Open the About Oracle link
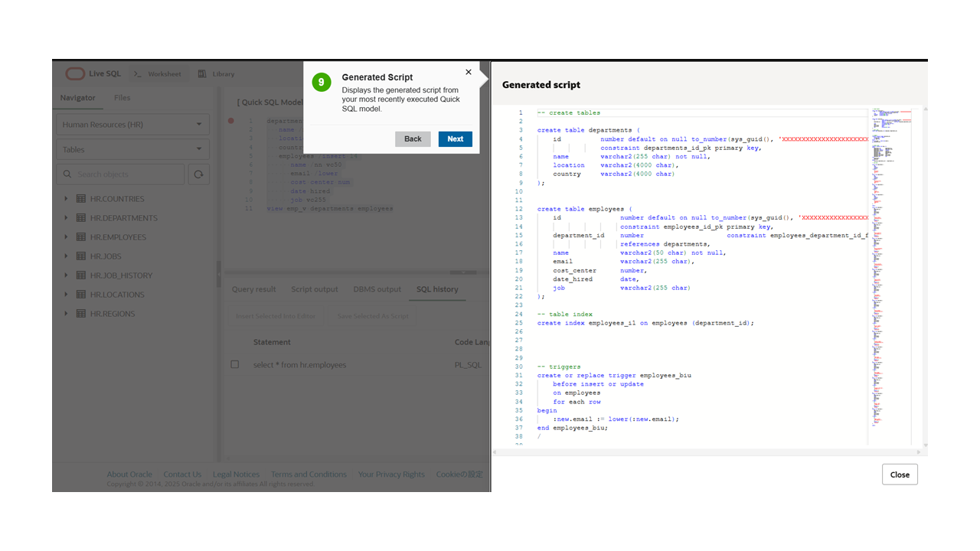980x551 pixels. [x=129, y=474]
